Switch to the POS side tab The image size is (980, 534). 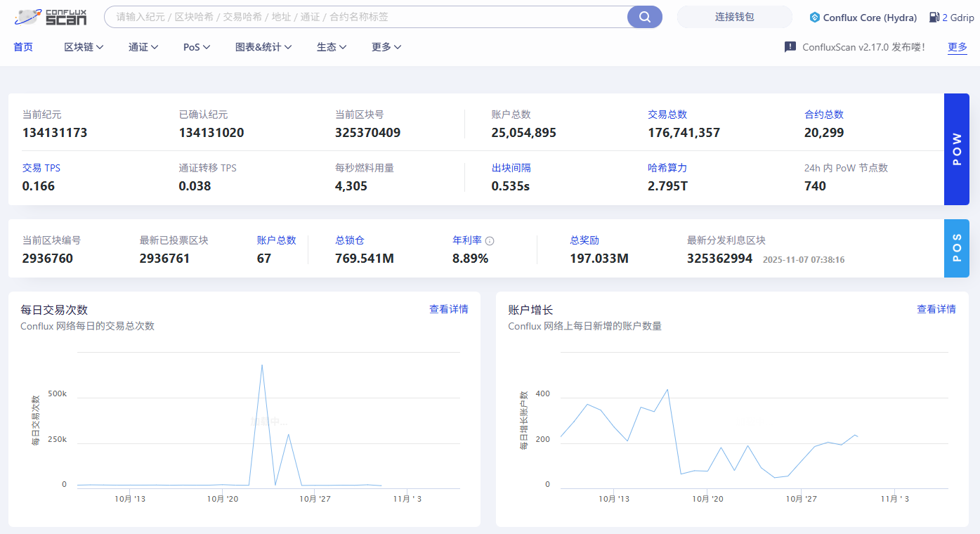pyautogui.click(x=956, y=248)
